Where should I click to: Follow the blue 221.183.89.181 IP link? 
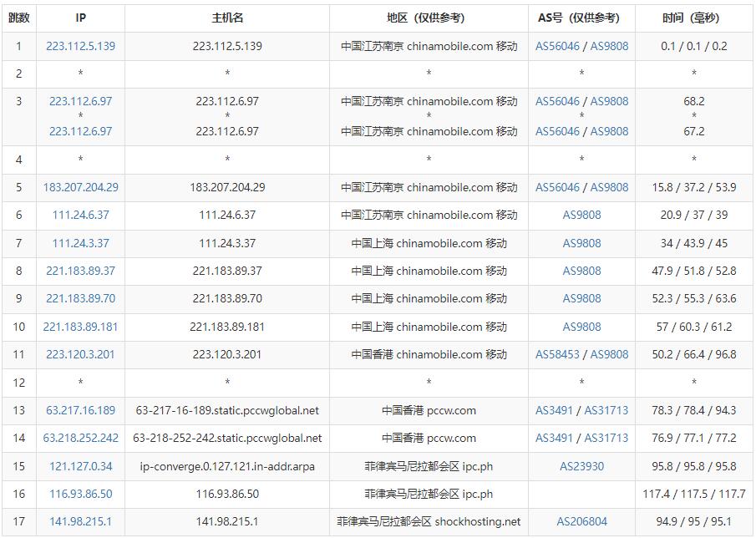[x=80, y=327]
